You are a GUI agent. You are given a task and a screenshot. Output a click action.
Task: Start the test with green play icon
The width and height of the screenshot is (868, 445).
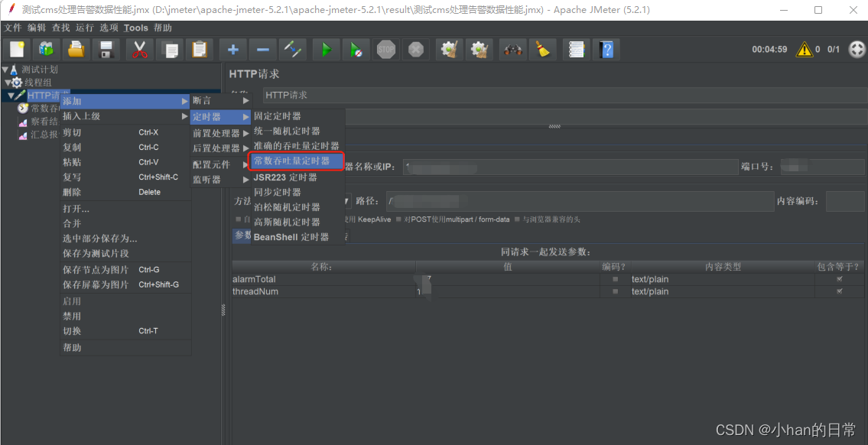(326, 50)
